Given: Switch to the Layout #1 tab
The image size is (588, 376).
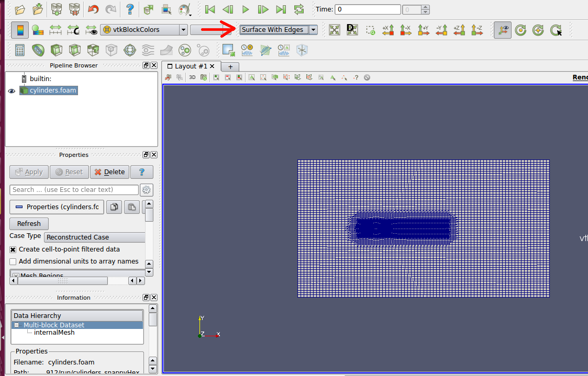Looking at the screenshot, I should (x=191, y=66).
